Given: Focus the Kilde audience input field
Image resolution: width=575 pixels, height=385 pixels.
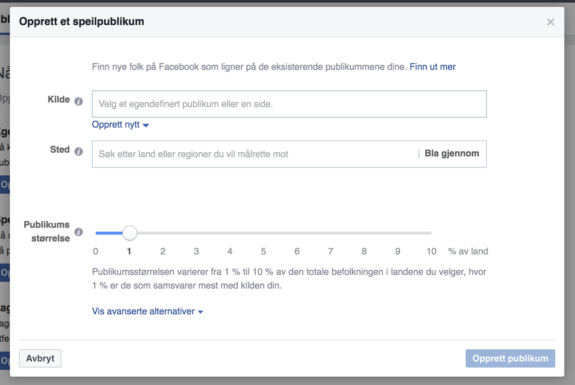Looking at the screenshot, I should (289, 104).
